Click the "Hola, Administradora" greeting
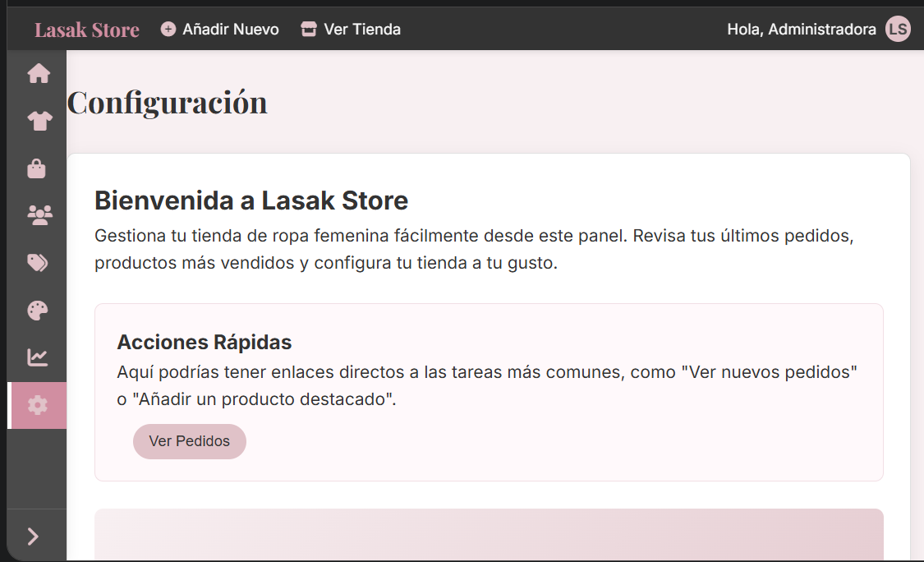The image size is (924, 562). pos(801,30)
